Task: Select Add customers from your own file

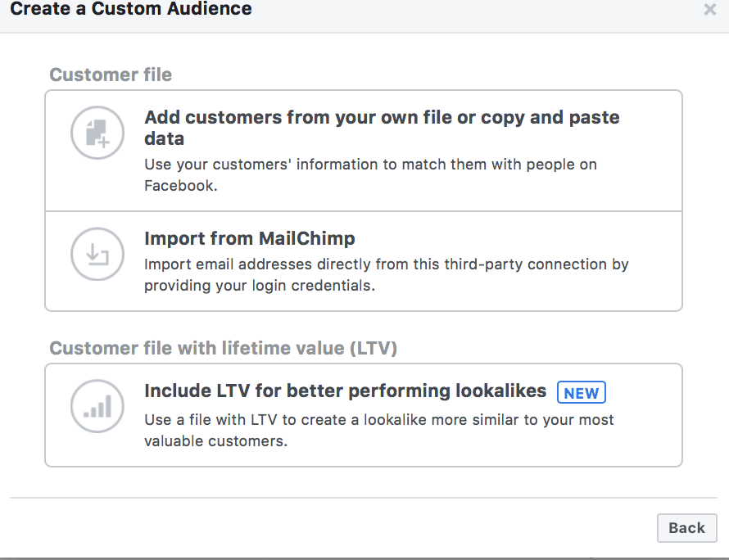Action: [x=364, y=151]
